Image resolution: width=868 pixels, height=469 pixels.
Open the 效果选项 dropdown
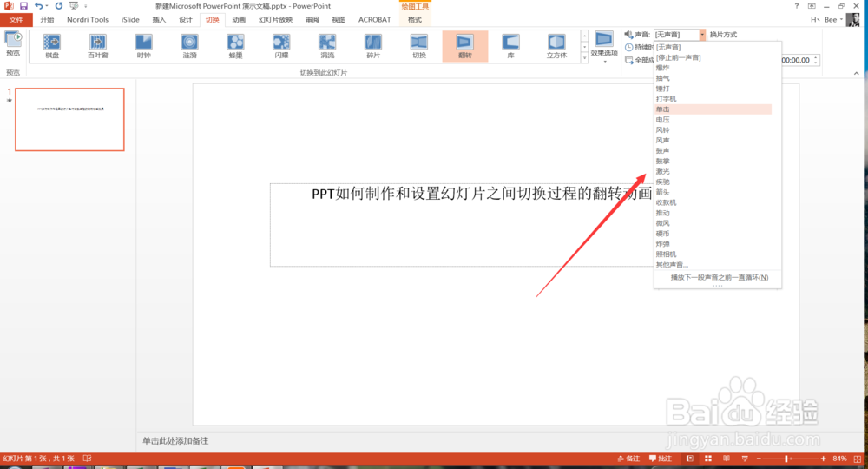click(604, 48)
